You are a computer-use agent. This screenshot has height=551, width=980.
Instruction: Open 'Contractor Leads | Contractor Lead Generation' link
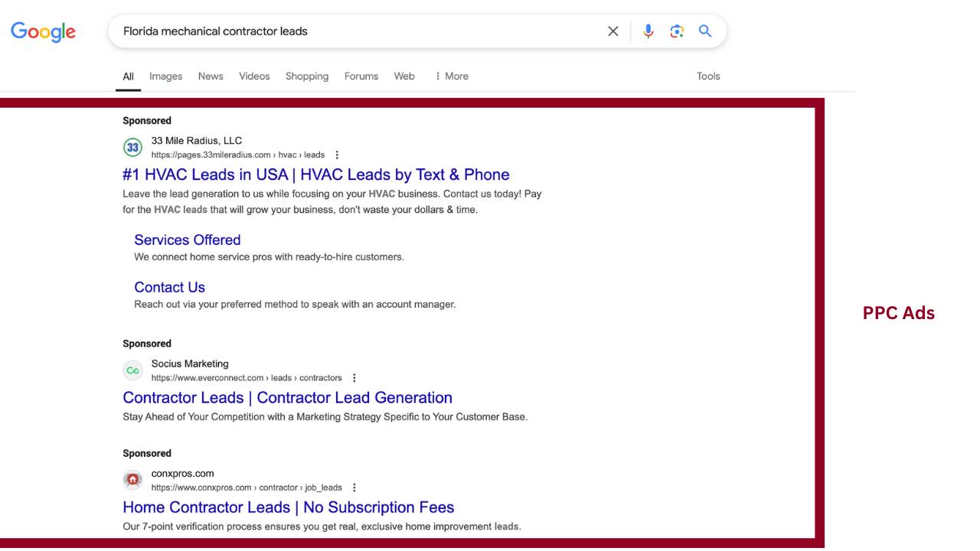tap(288, 397)
